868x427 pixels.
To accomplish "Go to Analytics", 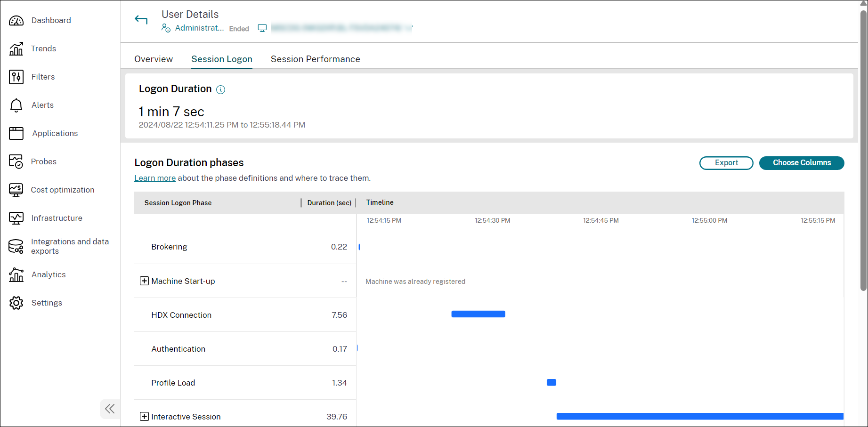I will tap(49, 274).
